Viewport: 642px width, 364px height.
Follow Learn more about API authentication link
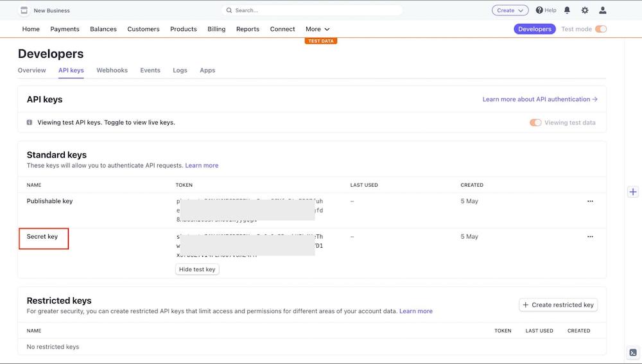point(539,100)
